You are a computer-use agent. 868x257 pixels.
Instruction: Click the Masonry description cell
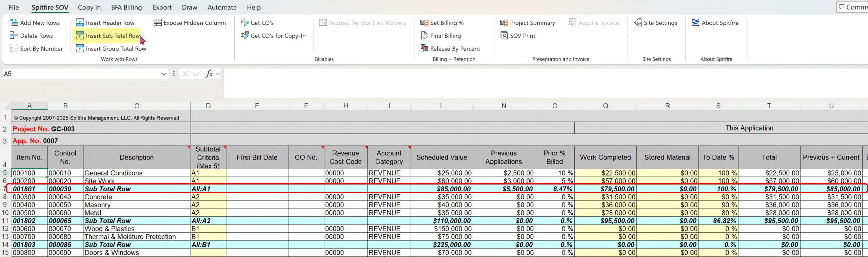coord(137,205)
